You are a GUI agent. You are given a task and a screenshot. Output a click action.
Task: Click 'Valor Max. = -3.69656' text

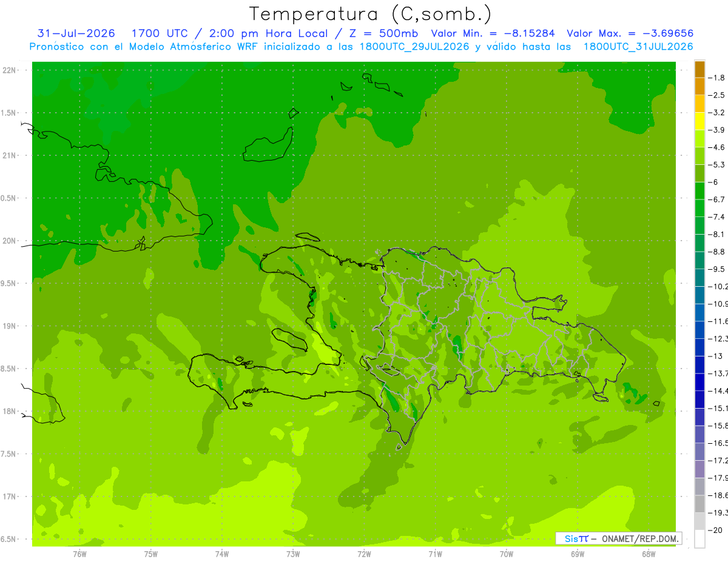630,33
